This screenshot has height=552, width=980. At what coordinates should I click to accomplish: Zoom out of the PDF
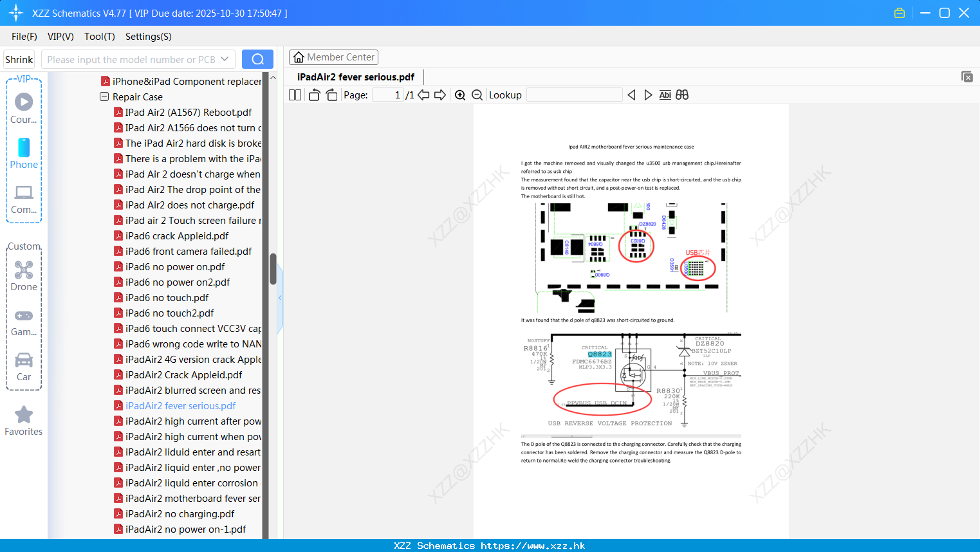coord(477,95)
